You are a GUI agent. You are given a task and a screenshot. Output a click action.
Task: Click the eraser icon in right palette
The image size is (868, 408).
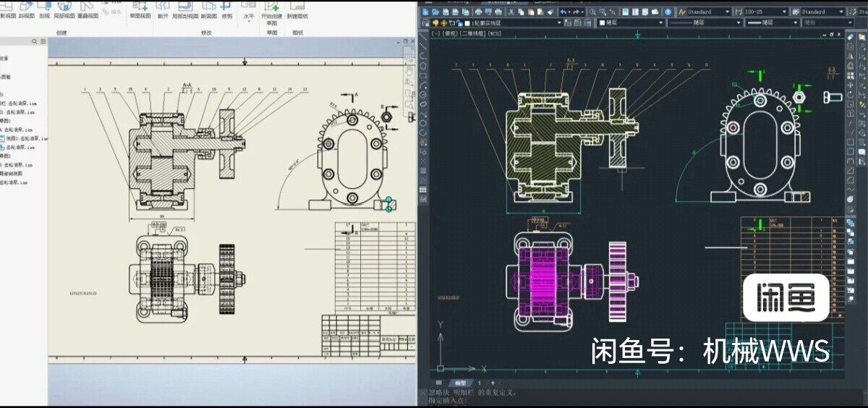point(851,37)
